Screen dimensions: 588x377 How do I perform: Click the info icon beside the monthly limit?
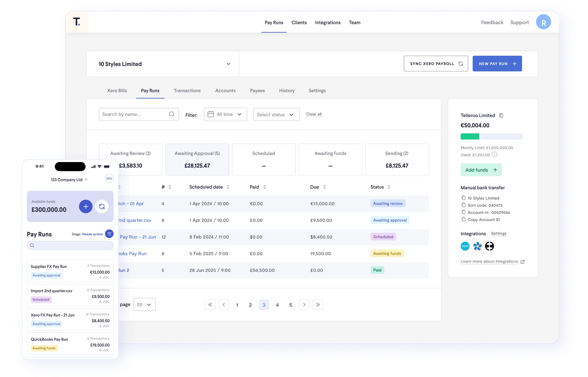click(495, 155)
